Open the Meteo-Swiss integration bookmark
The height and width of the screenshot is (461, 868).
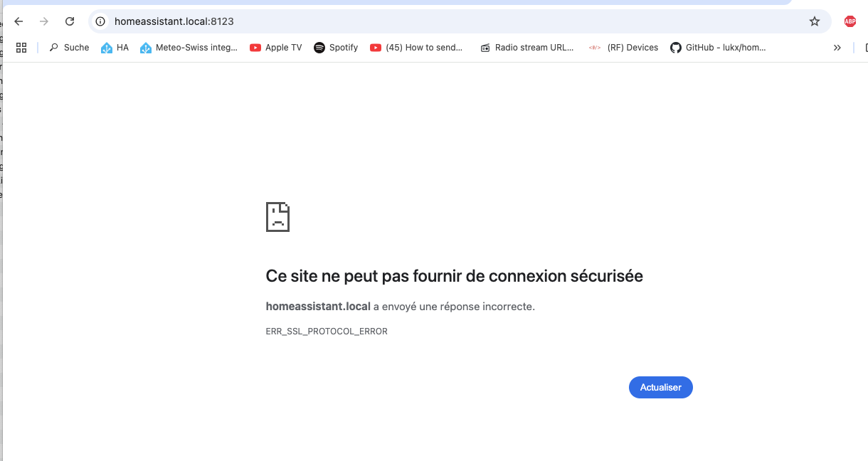[x=189, y=48]
